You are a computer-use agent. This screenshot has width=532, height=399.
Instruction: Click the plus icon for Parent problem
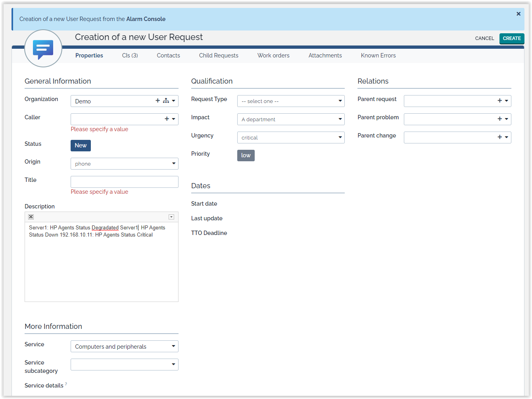pyautogui.click(x=499, y=119)
